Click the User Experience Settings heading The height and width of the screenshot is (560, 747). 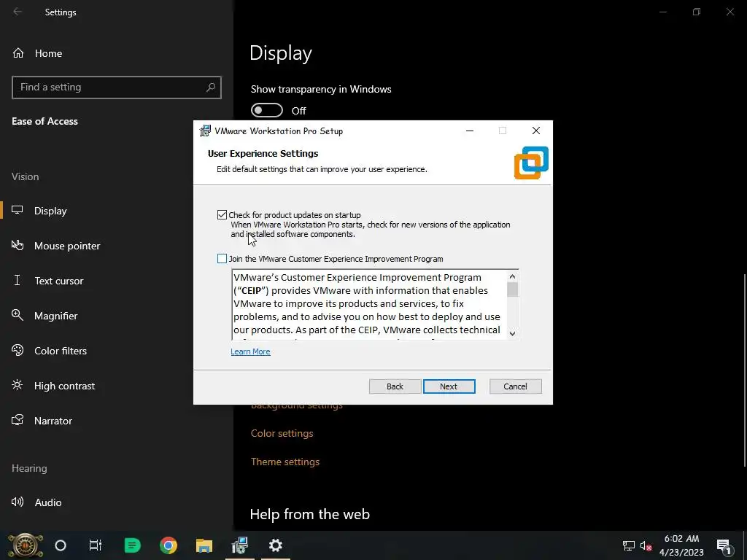tap(263, 153)
